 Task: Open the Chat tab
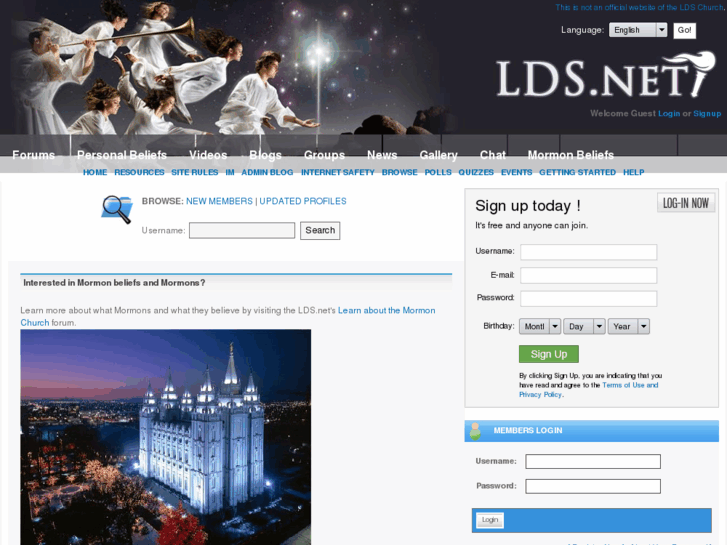coord(493,155)
